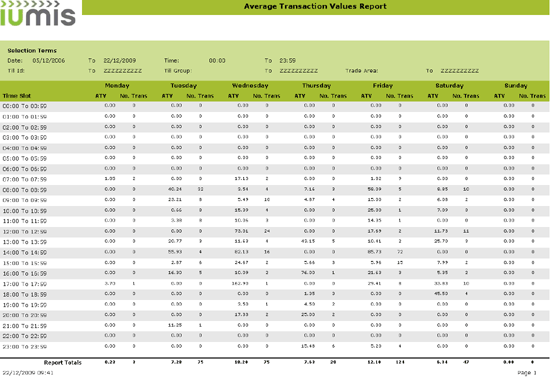Click the Selection Terms heading
The image size is (550, 380).
[x=32, y=51]
